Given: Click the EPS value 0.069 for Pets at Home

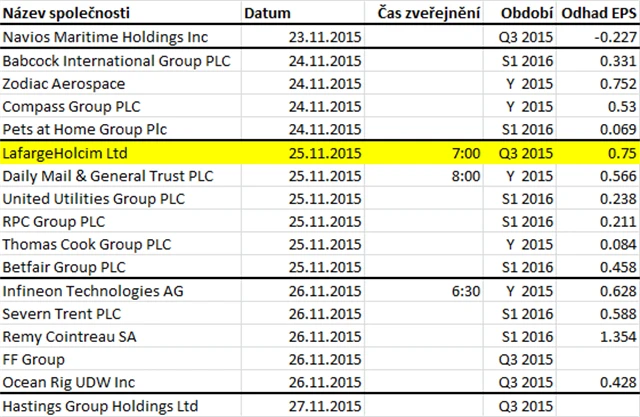Looking at the screenshot, I should click(x=618, y=129).
